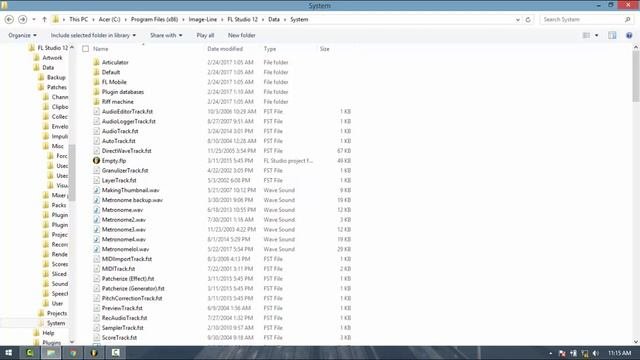The height and width of the screenshot is (360, 640).
Task: Select PitchCorrectionTrack.fst file
Action: tap(132, 298)
